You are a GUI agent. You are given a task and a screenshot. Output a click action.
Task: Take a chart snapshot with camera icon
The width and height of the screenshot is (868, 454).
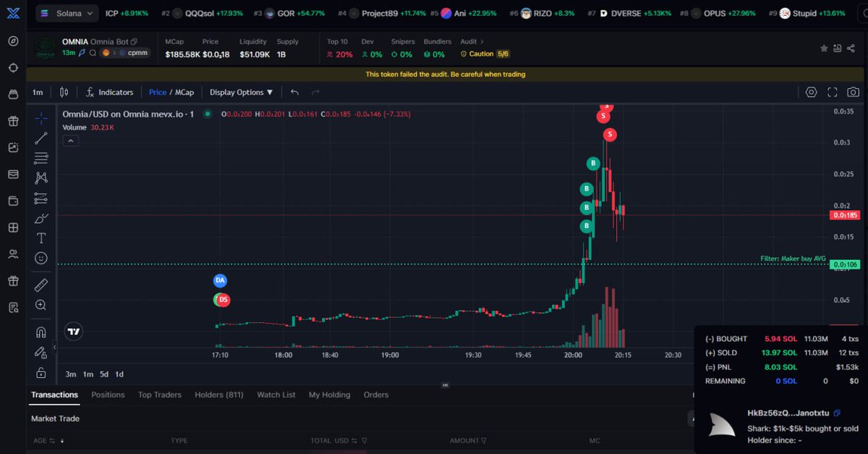coord(854,92)
